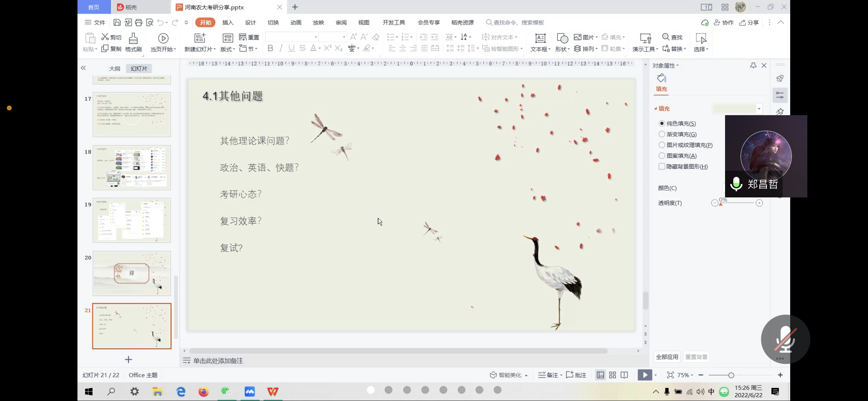Viewport: 868px width, 401px height.
Task: Toggle Bold formatting
Action: tap(270, 48)
